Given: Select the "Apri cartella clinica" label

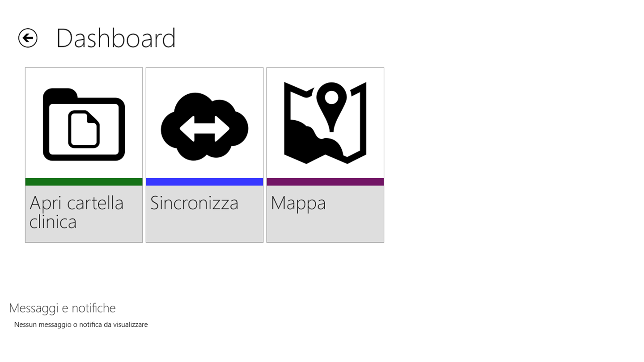Looking at the screenshot, I should click(x=76, y=212).
